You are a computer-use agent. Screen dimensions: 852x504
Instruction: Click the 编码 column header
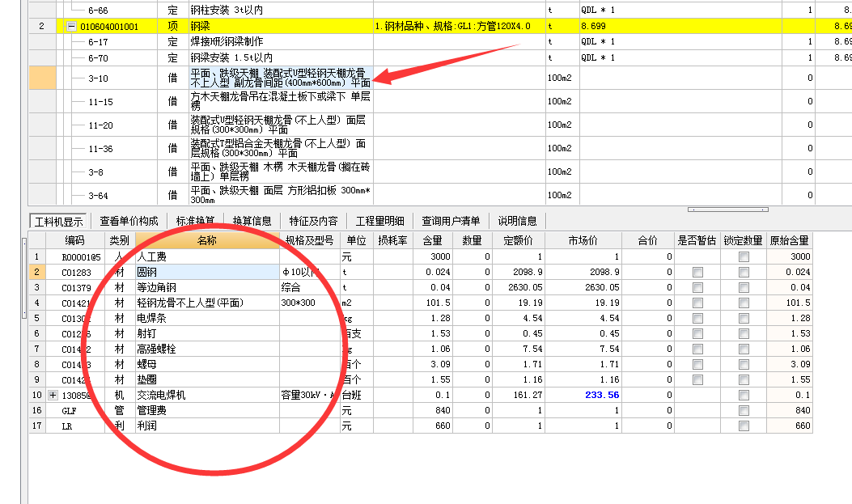point(75,240)
